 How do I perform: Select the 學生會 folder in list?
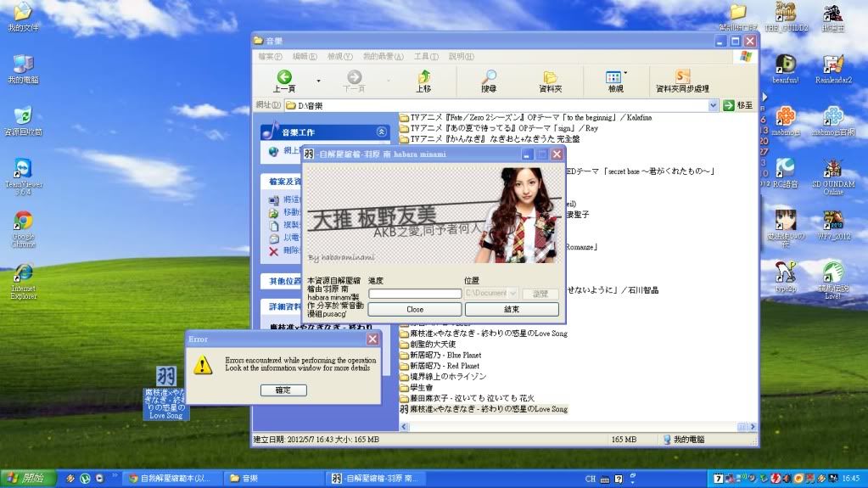[x=424, y=387]
